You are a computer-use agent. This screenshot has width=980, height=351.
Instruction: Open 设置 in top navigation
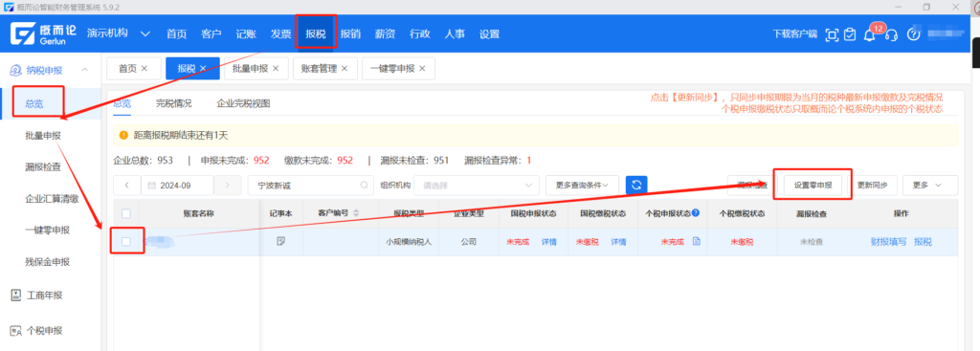pos(489,33)
